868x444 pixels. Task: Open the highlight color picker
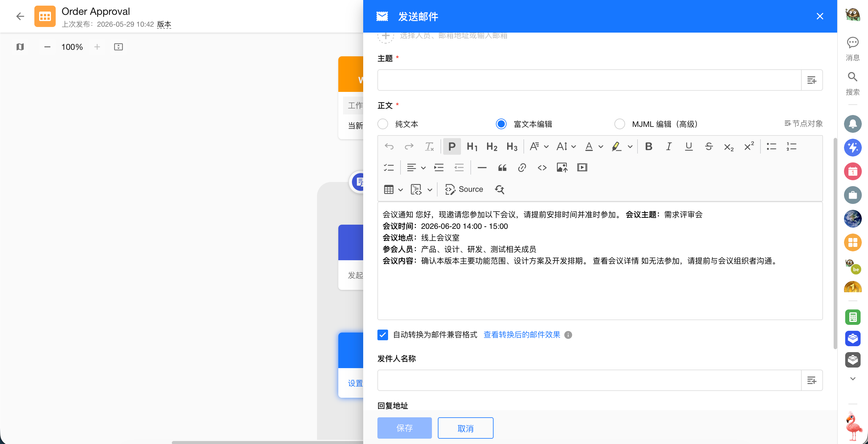622,147
